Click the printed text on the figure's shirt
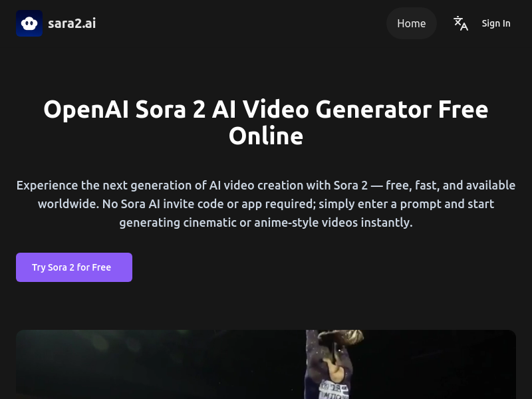This screenshot has width=532, height=399. 334,391
